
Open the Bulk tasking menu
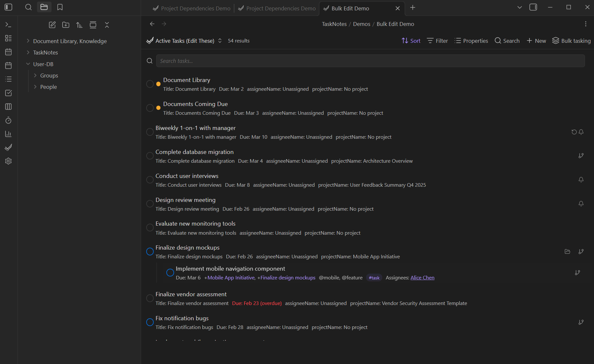[571, 41]
